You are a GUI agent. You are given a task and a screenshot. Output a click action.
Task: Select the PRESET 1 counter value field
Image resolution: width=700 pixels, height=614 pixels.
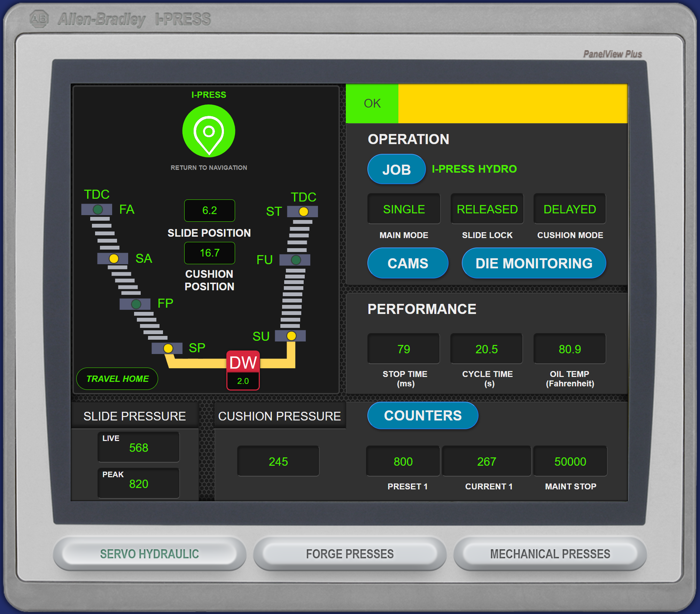[403, 462]
